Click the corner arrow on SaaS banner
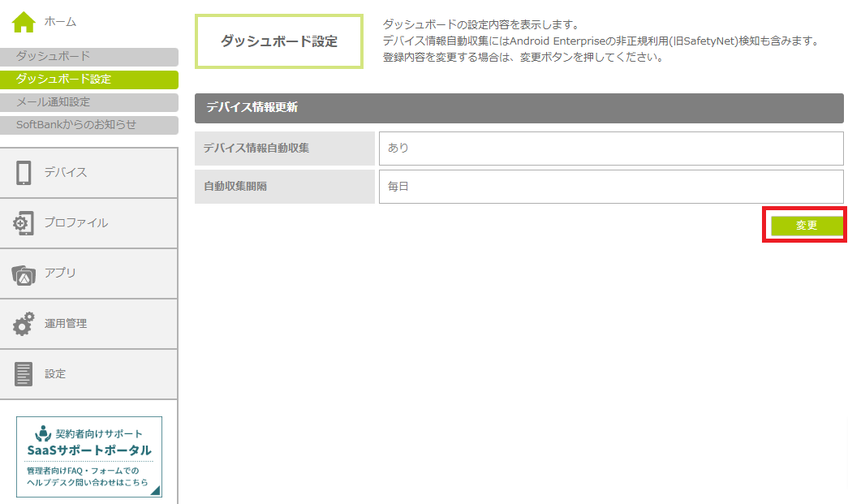The height and width of the screenshot is (504, 848). coord(154,489)
